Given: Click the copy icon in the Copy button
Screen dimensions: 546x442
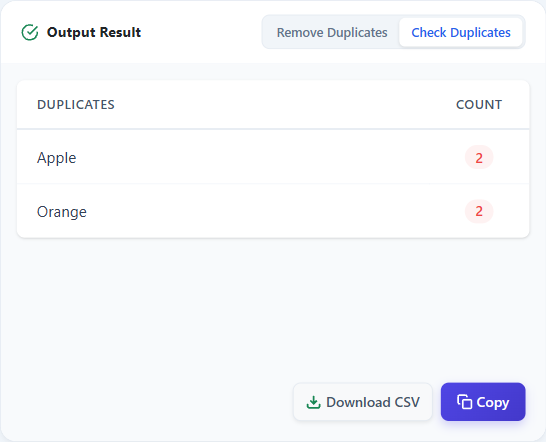Looking at the screenshot, I should coord(464,402).
